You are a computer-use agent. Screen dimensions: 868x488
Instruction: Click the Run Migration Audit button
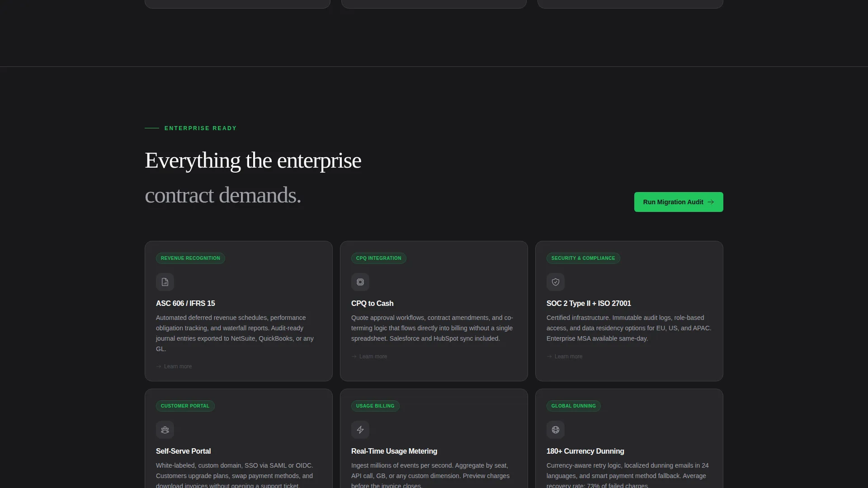(679, 202)
